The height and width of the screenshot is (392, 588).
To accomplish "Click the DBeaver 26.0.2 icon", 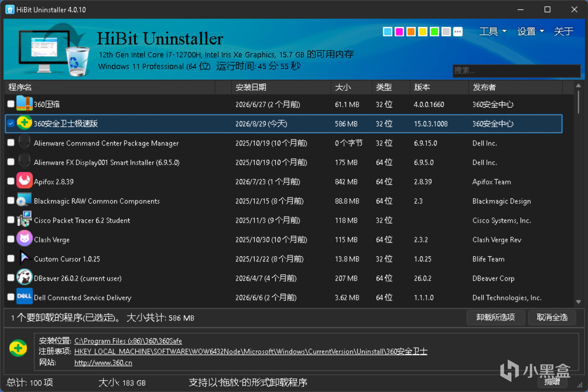I will tap(24, 277).
